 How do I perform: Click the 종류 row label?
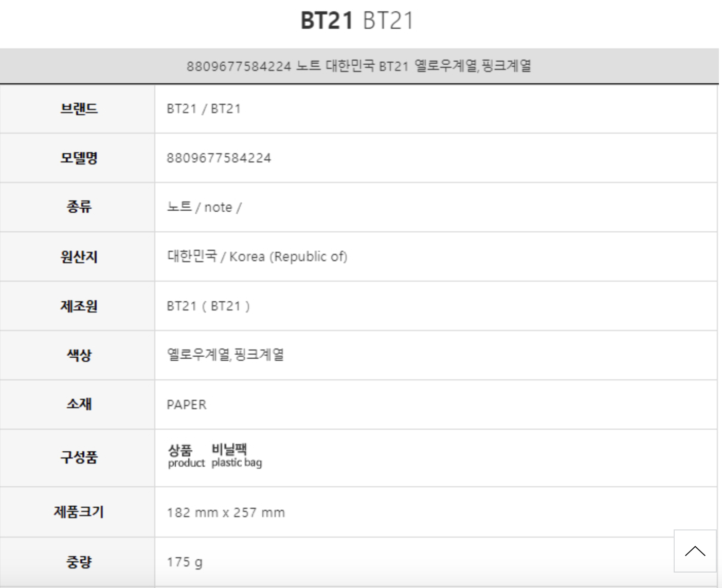[x=79, y=207]
